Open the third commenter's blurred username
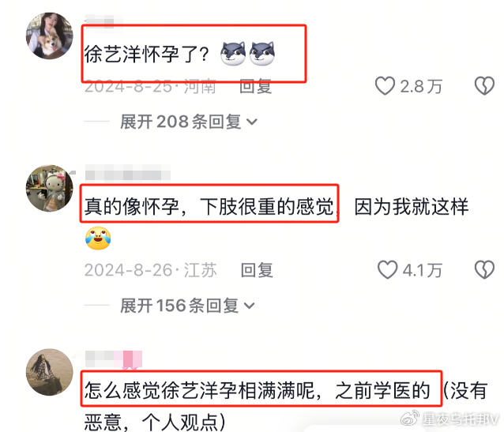This screenshot has width=504, height=432. coord(114,359)
